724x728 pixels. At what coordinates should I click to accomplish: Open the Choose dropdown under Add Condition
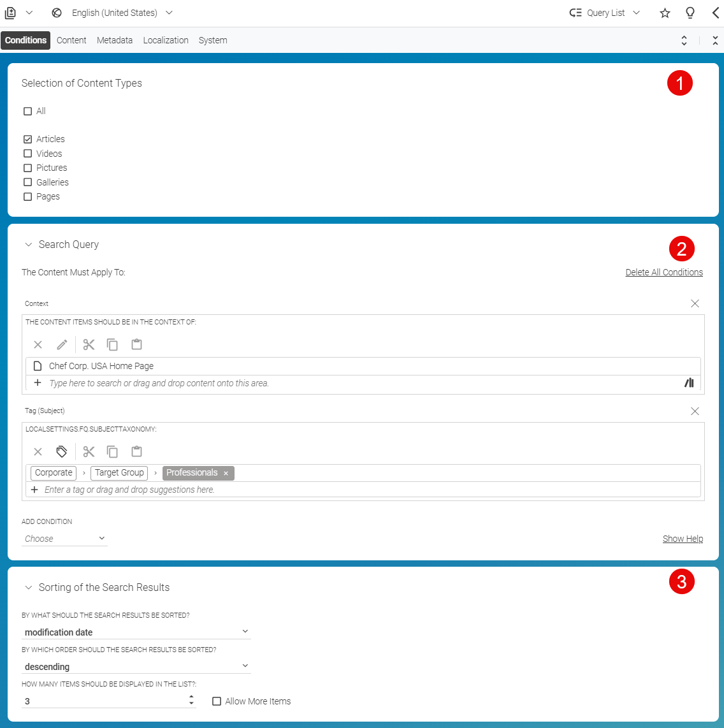click(64, 538)
